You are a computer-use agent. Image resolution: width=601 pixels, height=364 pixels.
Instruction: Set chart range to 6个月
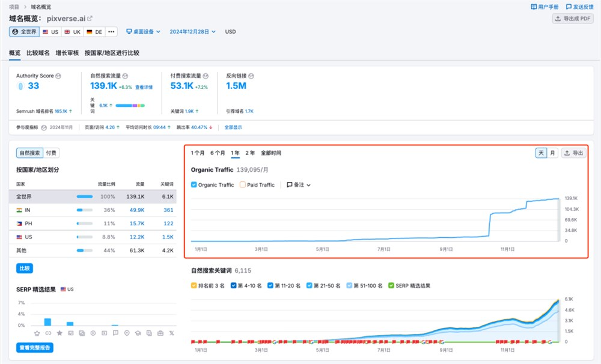coord(218,153)
